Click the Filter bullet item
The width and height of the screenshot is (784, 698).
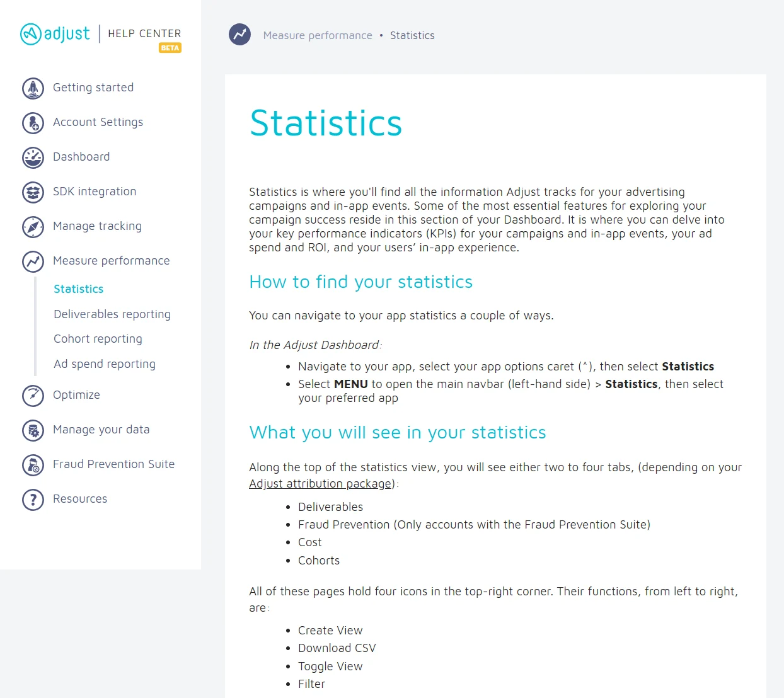click(x=311, y=684)
